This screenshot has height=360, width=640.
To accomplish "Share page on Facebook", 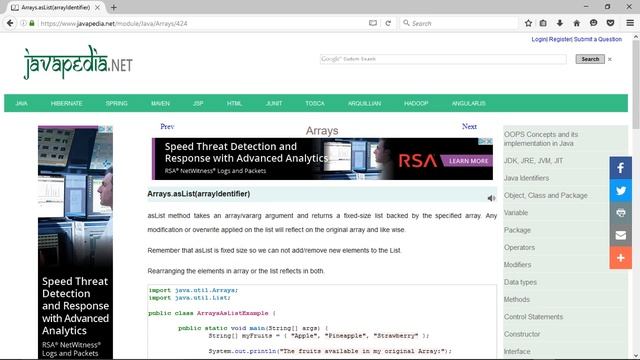I will 620,168.
